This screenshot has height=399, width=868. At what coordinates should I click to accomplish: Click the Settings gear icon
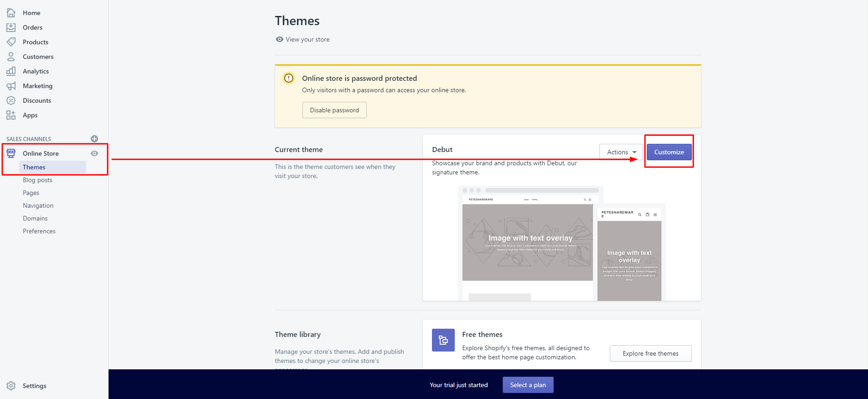point(11,386)
